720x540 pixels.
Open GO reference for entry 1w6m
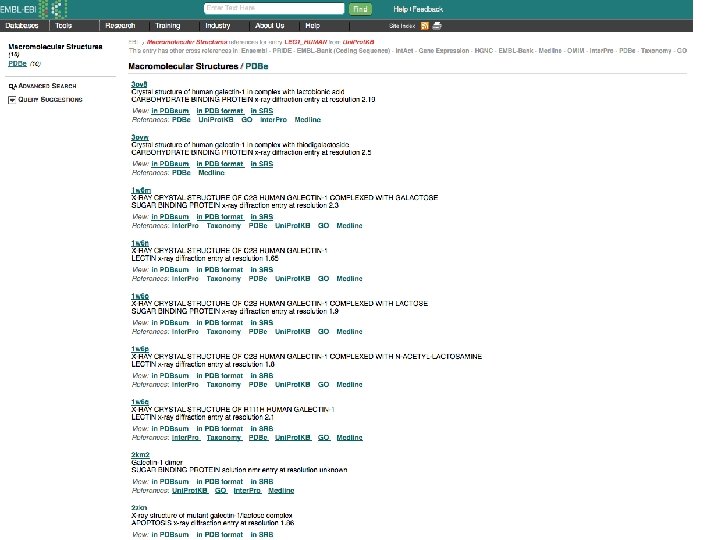click(324, 225)
